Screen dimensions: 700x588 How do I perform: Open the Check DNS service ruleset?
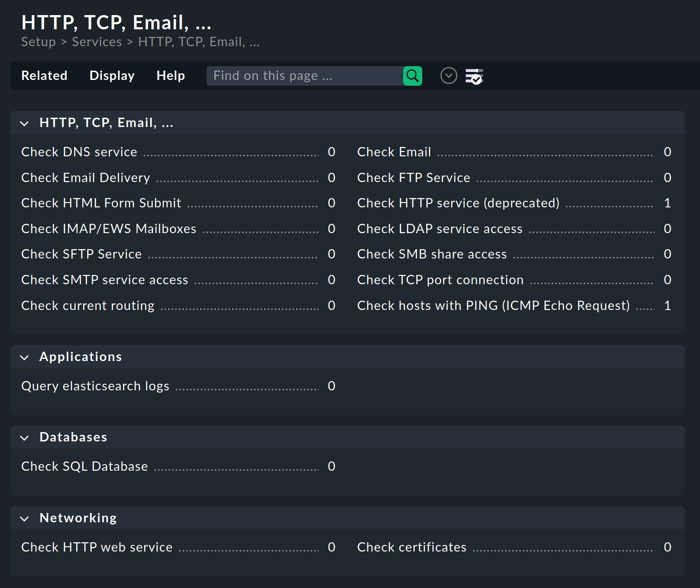(x=79, y=152)
